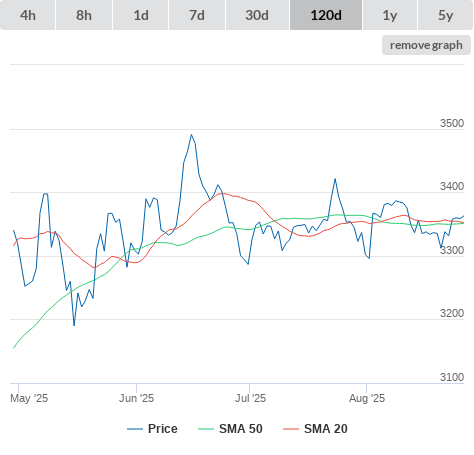Open the 1d chart view
This screenshot has height=455, width=474.
(x=141, y=15)
